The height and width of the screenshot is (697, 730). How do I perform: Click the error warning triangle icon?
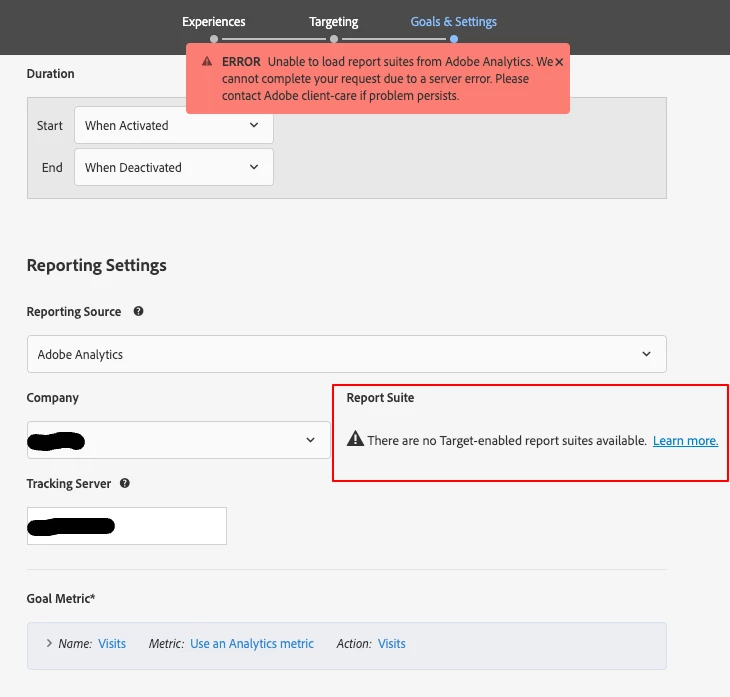(x=207, y=61)
